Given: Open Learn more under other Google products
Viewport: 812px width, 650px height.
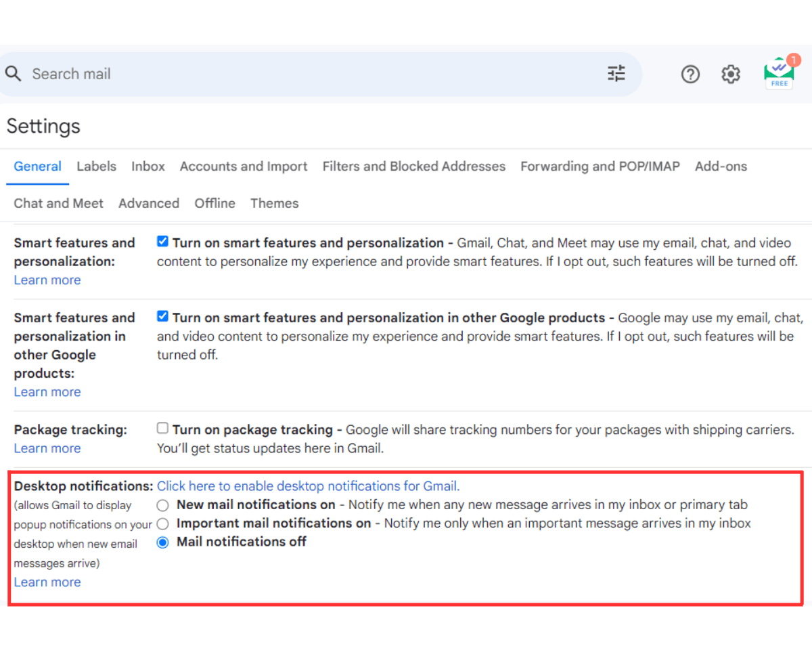Looking at the screenshot, I should 47,392.
